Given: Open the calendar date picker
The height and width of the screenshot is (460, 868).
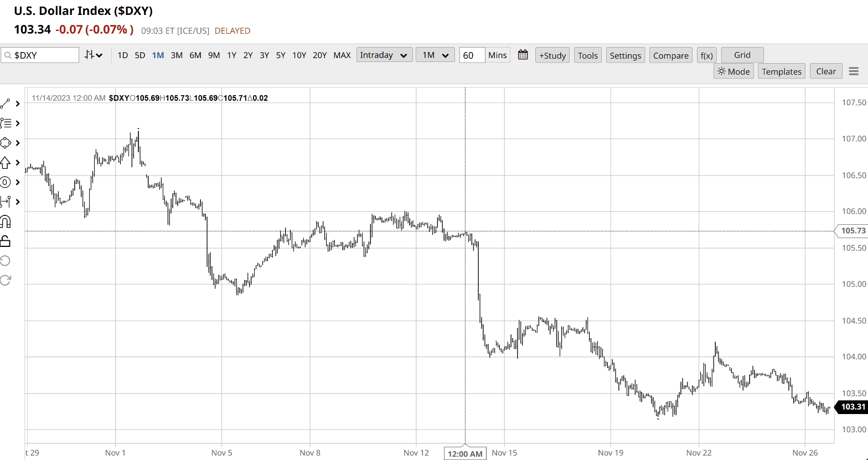Looking at the screenshot, I should click(x=523, y=55).
